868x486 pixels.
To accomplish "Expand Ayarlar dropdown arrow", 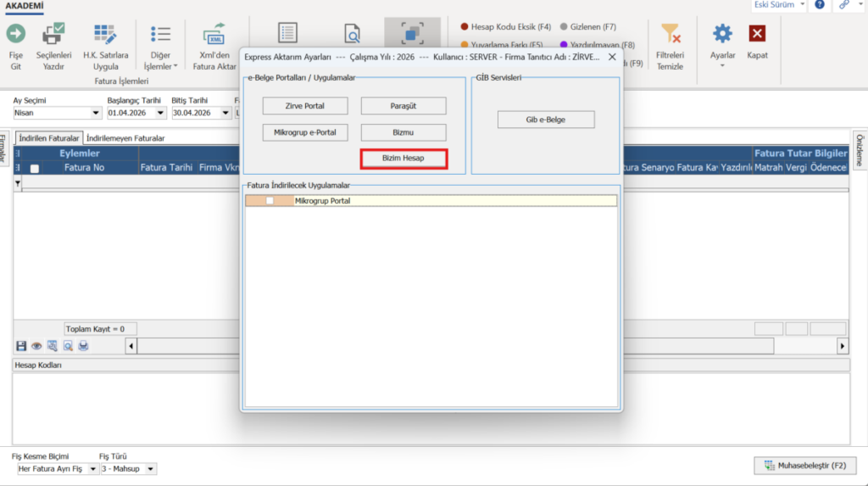I will [x=722, y=66].
